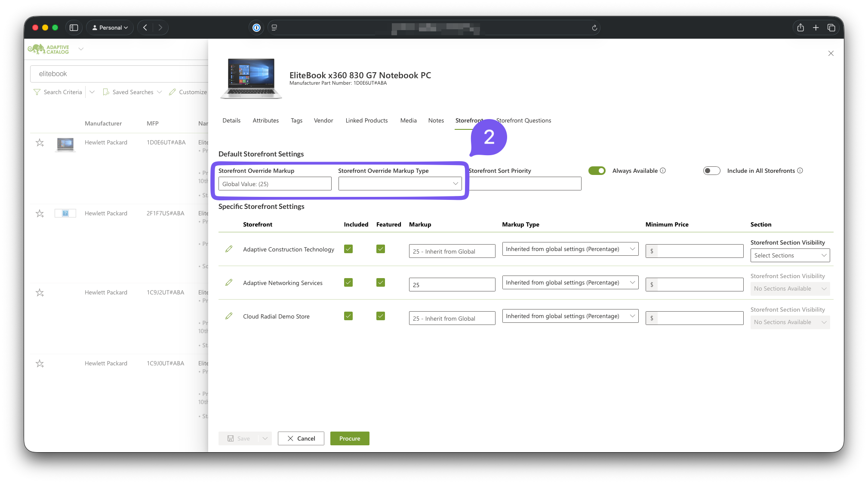Click the Cancel button
868x484 pixels.
[x=301, y=438]
